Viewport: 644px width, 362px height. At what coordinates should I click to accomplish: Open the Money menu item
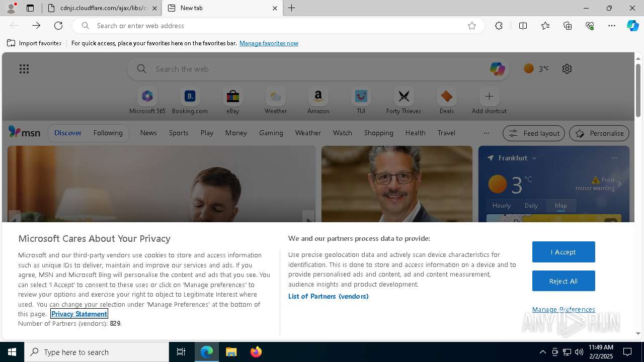pyautogui.click(x=236, y=133)
